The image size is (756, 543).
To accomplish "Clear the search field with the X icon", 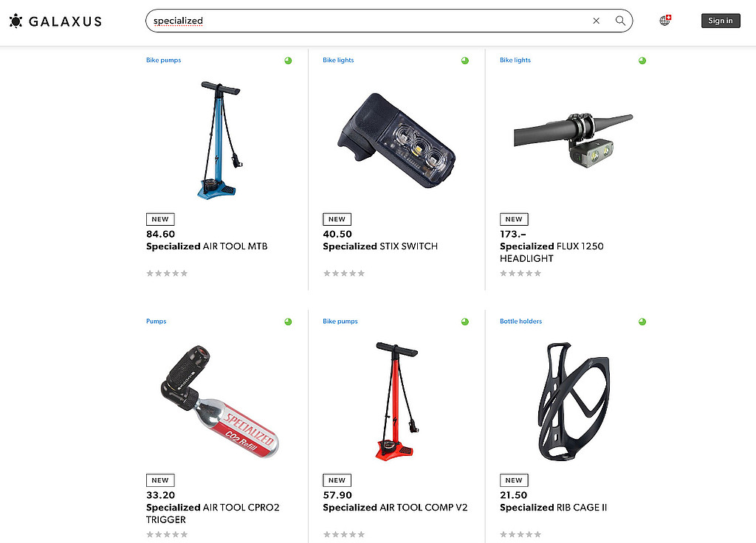I will [597, 21].
